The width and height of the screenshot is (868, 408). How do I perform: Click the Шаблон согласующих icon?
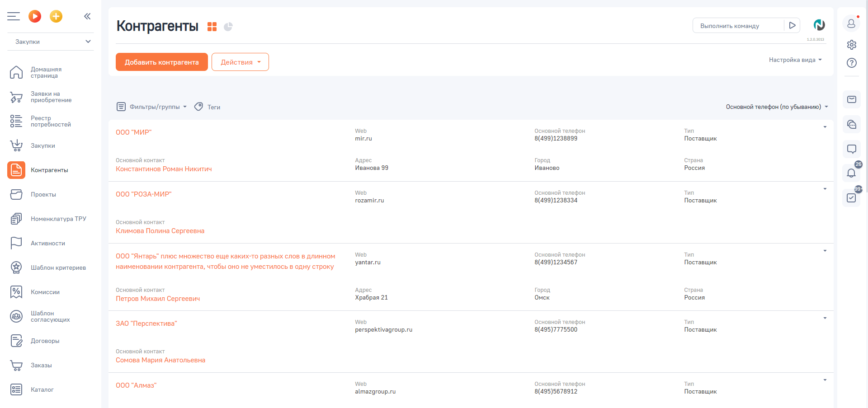16,316
